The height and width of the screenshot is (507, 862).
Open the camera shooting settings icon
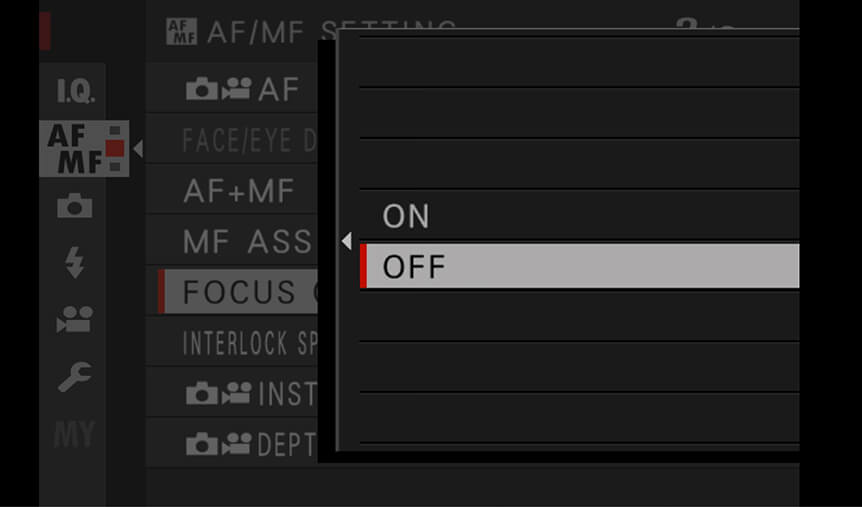[x=75, y=206]
